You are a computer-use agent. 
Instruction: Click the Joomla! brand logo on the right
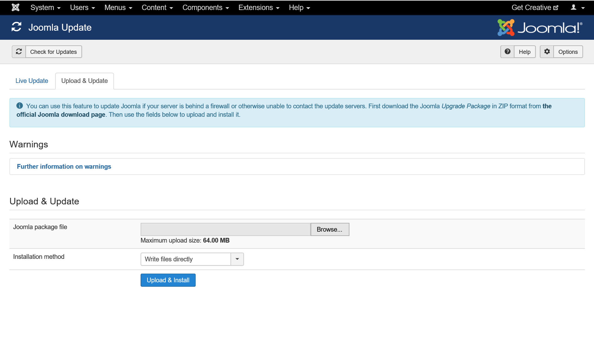point(540,28)
